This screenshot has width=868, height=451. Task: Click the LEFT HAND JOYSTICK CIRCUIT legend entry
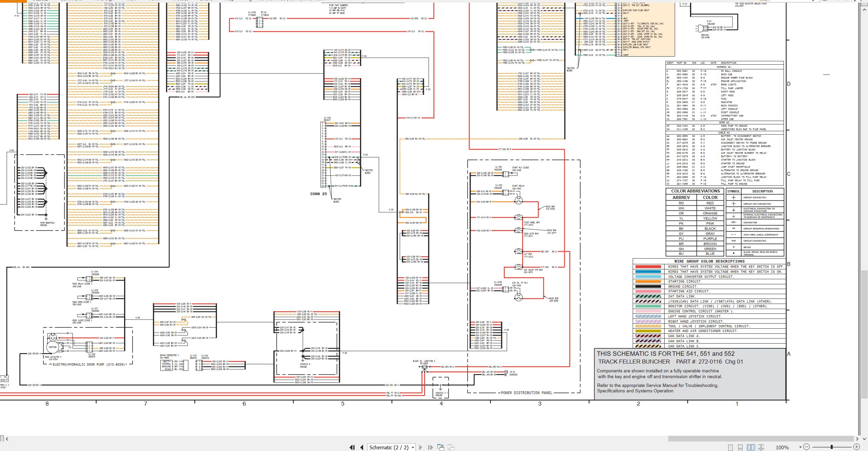(695, 316)
